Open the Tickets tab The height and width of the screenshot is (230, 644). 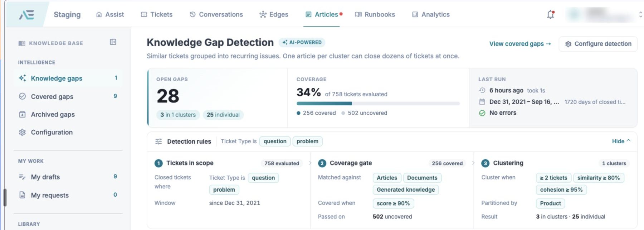click(157, 15)
